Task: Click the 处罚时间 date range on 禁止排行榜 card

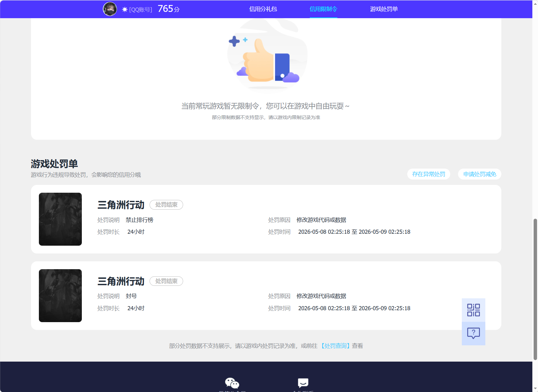Action: (354, 232)
